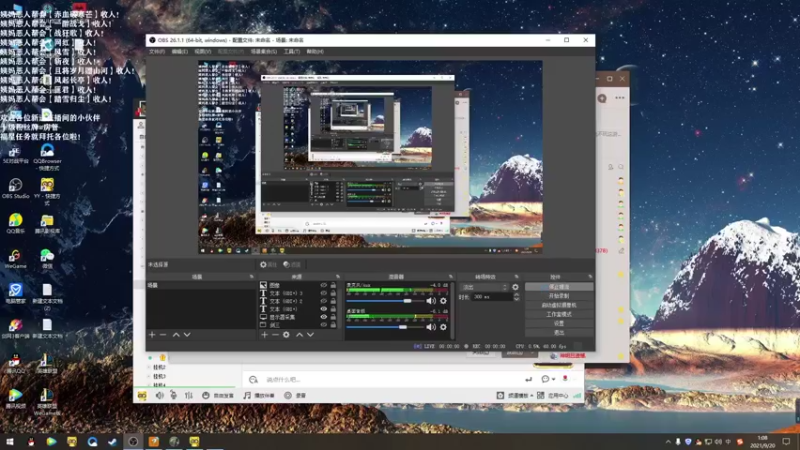Open the File menu in OBS
This screenshot has width=800, height=450.
pyautogui.click(x=157, y=52)
